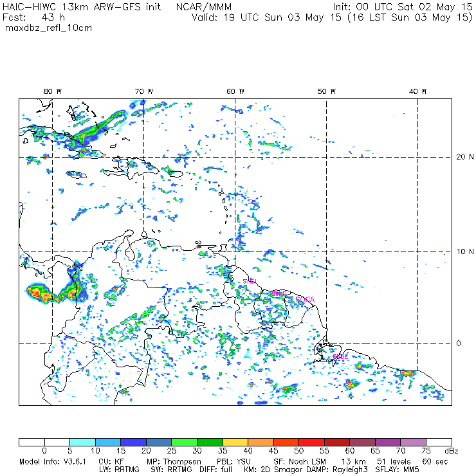
Task: Select the bright red 50–55 dBZ swatch
Action: [x=312, y=442]
